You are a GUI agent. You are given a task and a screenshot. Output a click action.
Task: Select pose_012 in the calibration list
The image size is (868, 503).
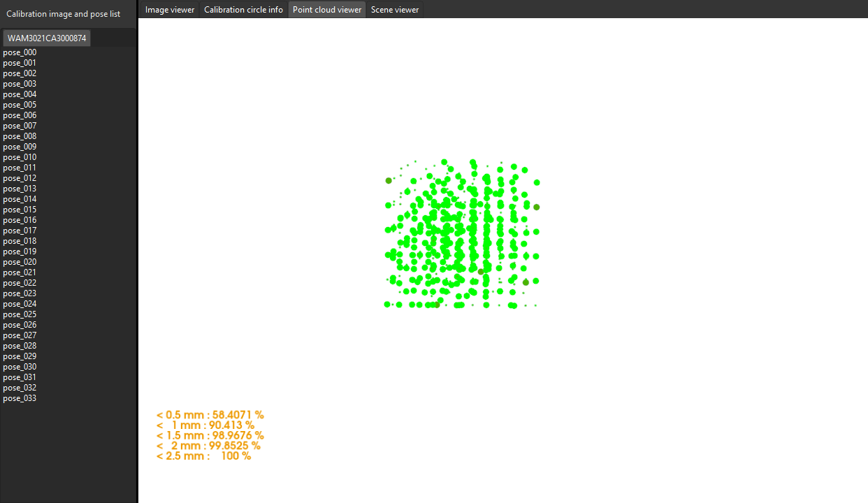point(20,177)
